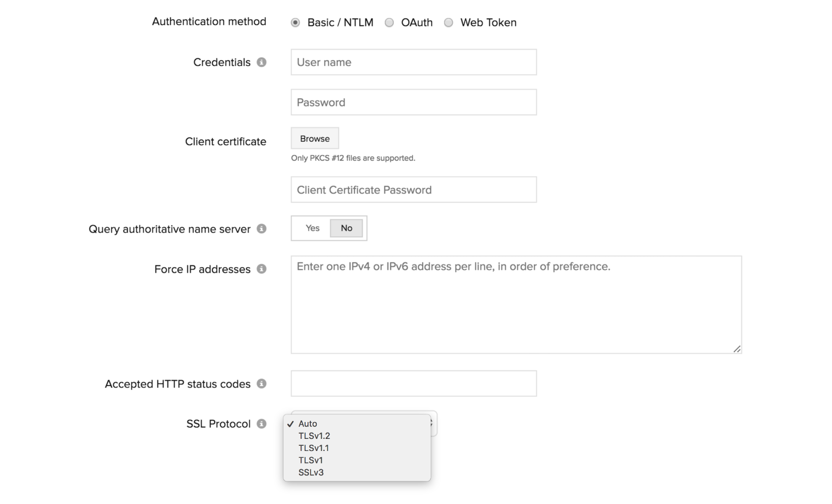Focus the Password credentials field
Viewport: 832px width, 504px height.
click(413, 102)
